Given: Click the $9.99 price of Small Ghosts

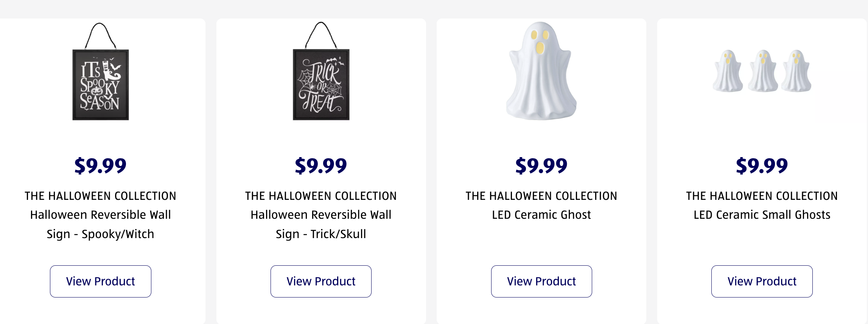Looking at the screenshot, I should click(762, 166).
